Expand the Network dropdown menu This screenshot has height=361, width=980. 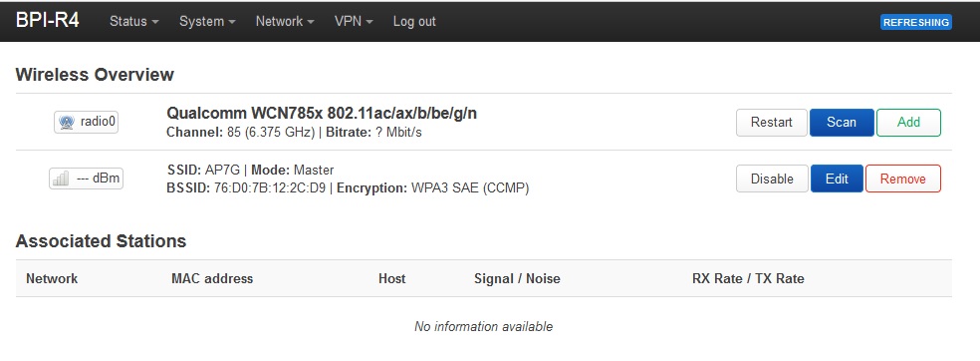click(x=285, y=21)
